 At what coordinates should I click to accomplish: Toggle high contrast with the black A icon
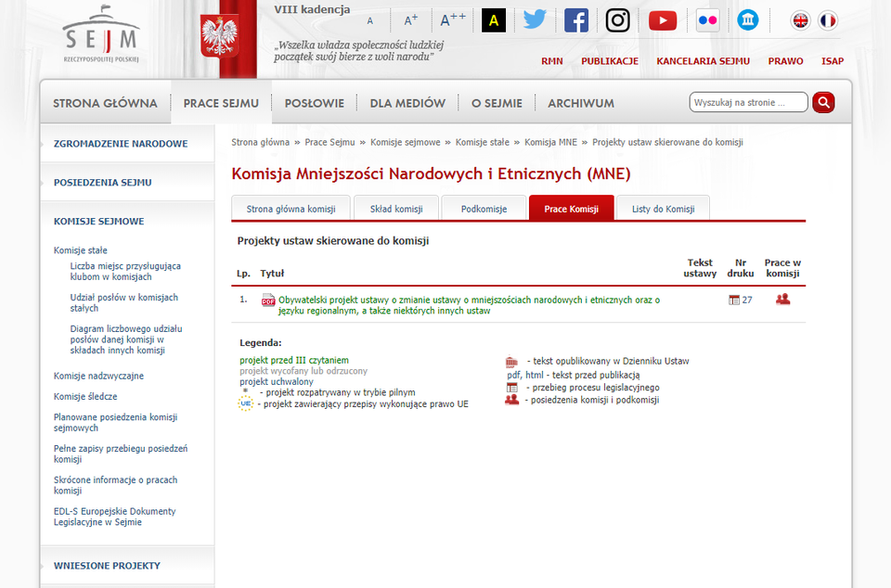(493, 19)
